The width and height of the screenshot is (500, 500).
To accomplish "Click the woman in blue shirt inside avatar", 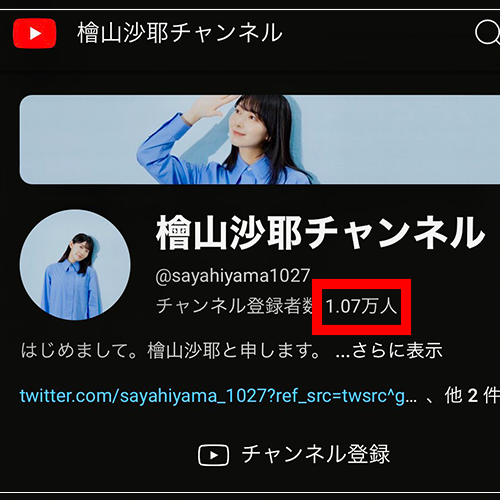I will click(72, 277).
